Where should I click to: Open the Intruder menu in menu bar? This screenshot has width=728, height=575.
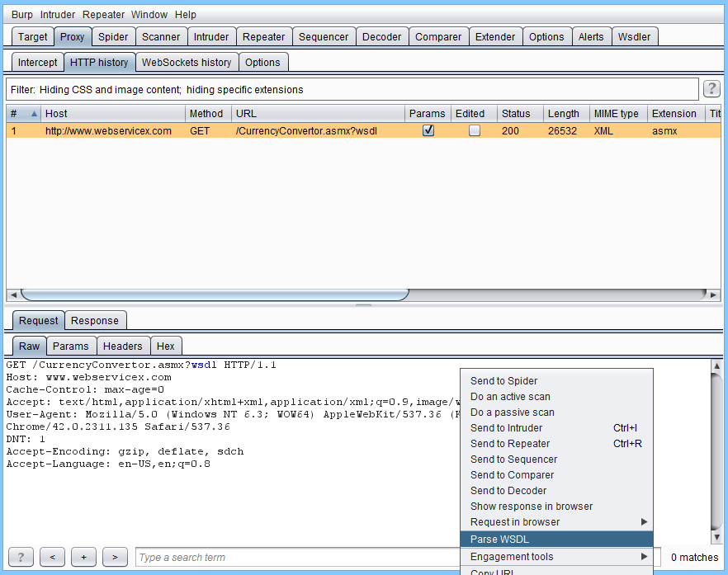(x=58, y=14)
